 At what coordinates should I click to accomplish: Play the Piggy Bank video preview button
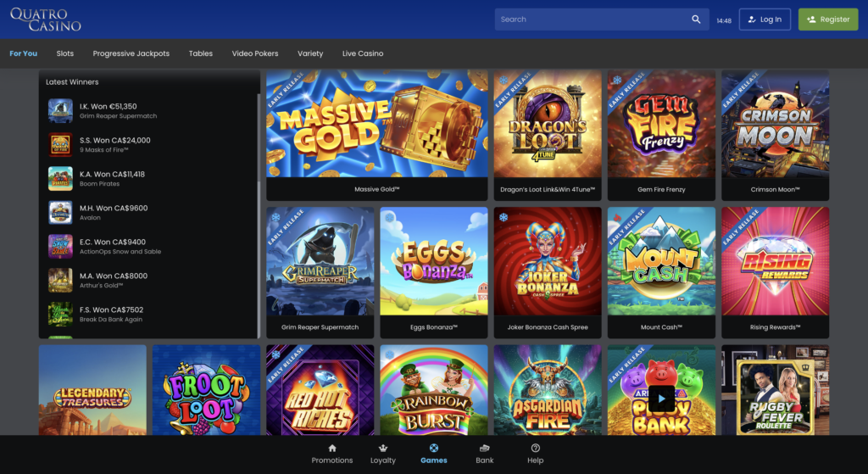661,399
